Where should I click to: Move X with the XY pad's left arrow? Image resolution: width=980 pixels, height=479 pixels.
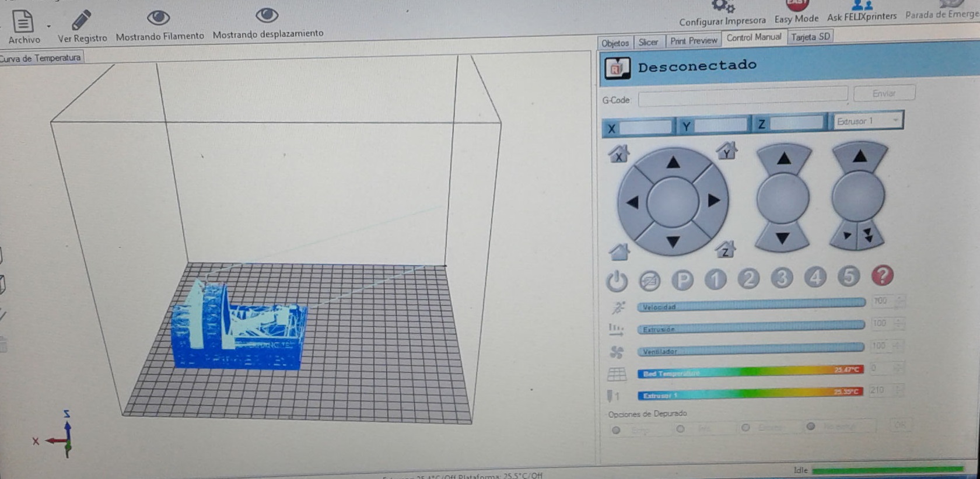click(x=632, y=202)
